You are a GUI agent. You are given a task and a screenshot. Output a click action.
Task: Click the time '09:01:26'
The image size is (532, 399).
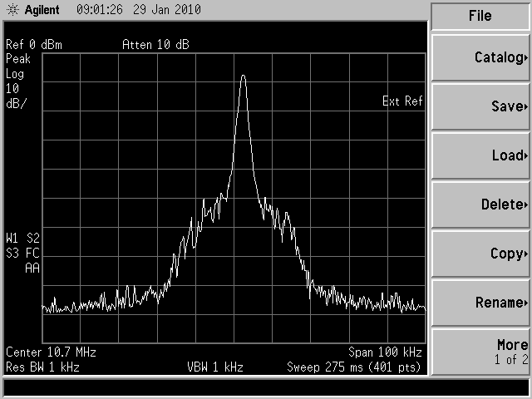click(x=100, y=9)
